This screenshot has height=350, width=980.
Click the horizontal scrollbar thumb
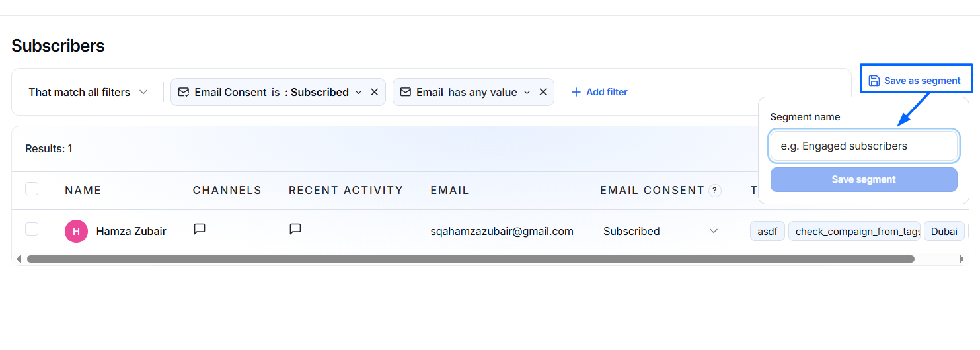471,259
